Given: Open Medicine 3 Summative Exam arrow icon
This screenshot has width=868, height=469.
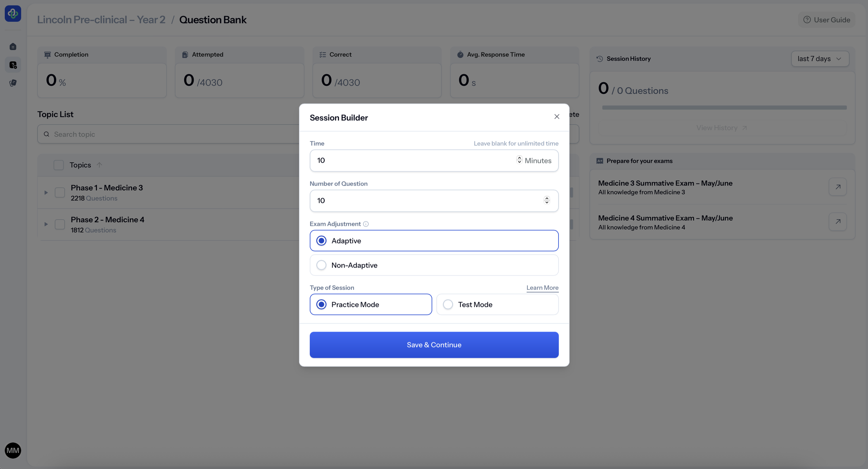Looking at the screenshot, I should 838,187.
